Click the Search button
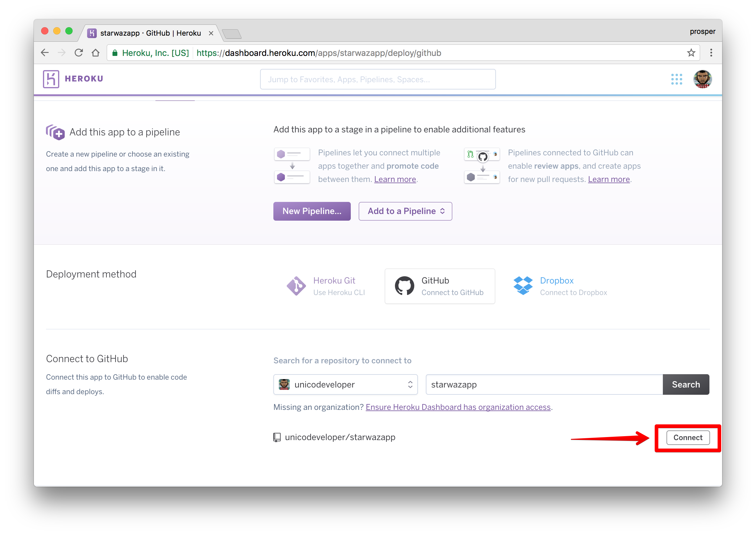Image resolution: width=756 pixels, height=535 pixels. [x=686, y=384]
